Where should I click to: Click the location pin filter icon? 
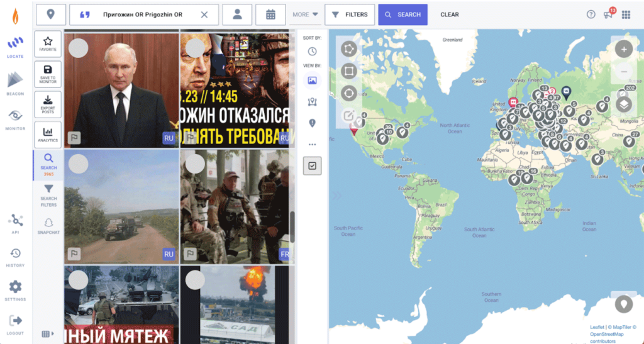point(51,14)
